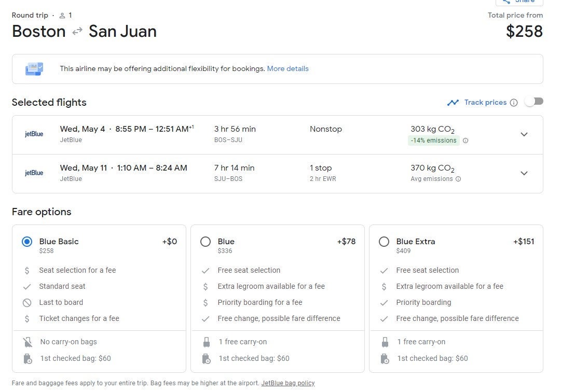This screenshot has width=561, height=392.
Task: Click the Track prices trend line icon
Action: (453, 103)
